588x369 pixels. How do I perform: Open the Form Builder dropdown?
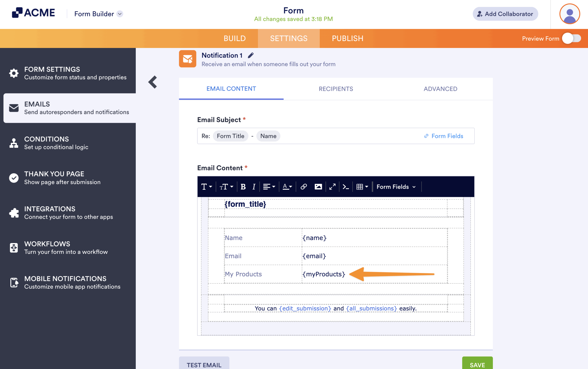[x=120, y=14]
